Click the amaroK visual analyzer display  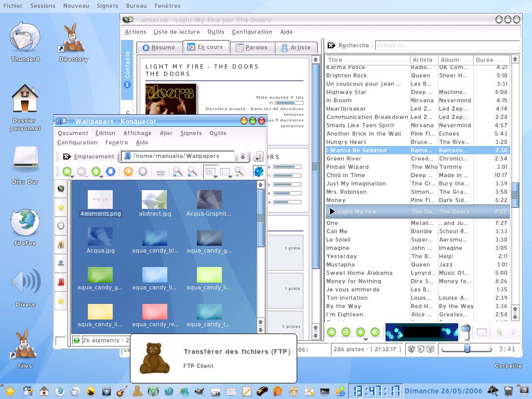click(422, 332)
